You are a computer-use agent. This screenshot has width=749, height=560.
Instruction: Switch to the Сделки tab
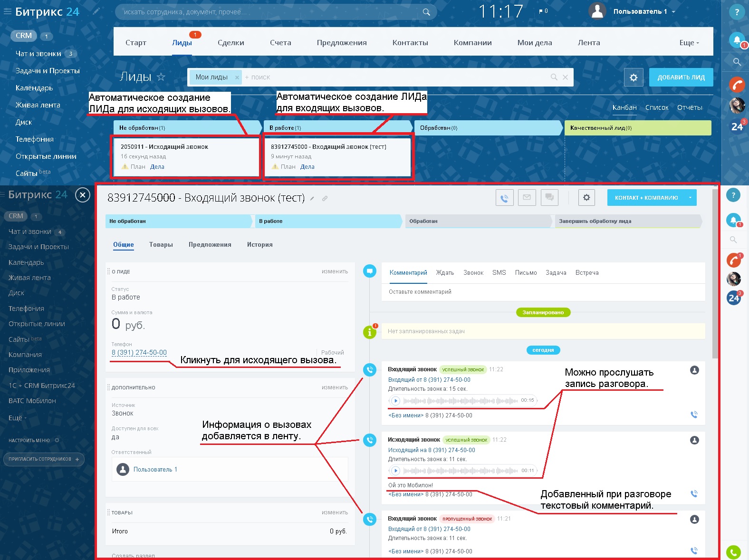click(x=231, y=43)
